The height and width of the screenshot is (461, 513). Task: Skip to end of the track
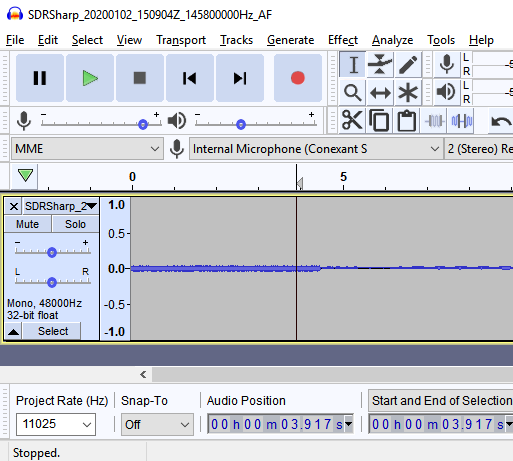point(240,78)
